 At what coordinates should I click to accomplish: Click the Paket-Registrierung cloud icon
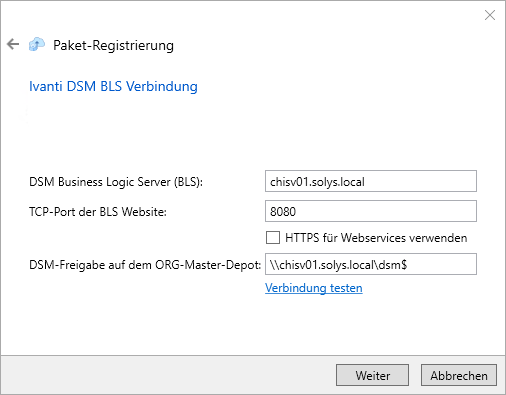coord(37,44)
